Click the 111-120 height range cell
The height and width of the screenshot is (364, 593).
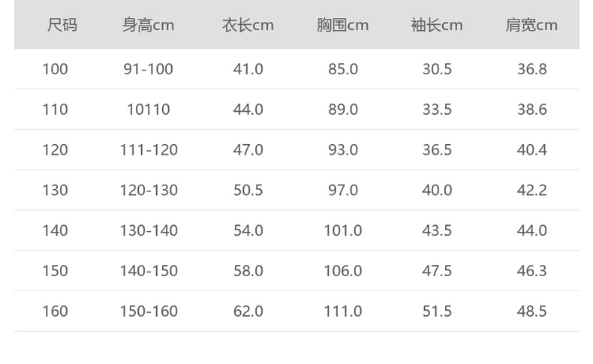149,150
